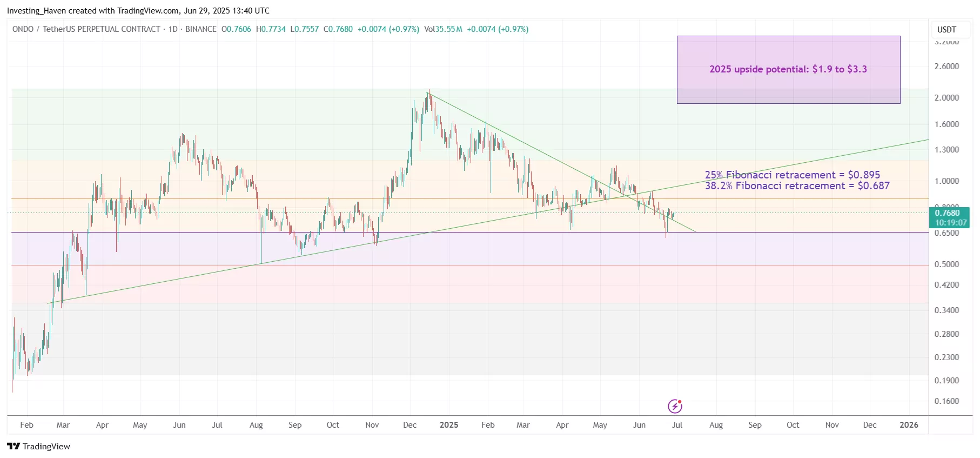Click the 2.0000 price axis label

[947, 98]
